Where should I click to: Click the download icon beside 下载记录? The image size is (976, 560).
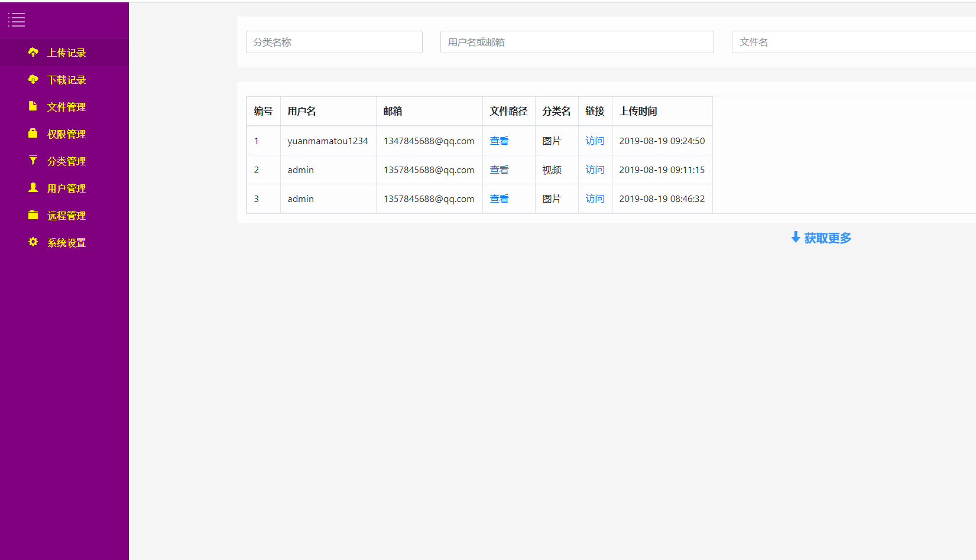tap(33, 79)
